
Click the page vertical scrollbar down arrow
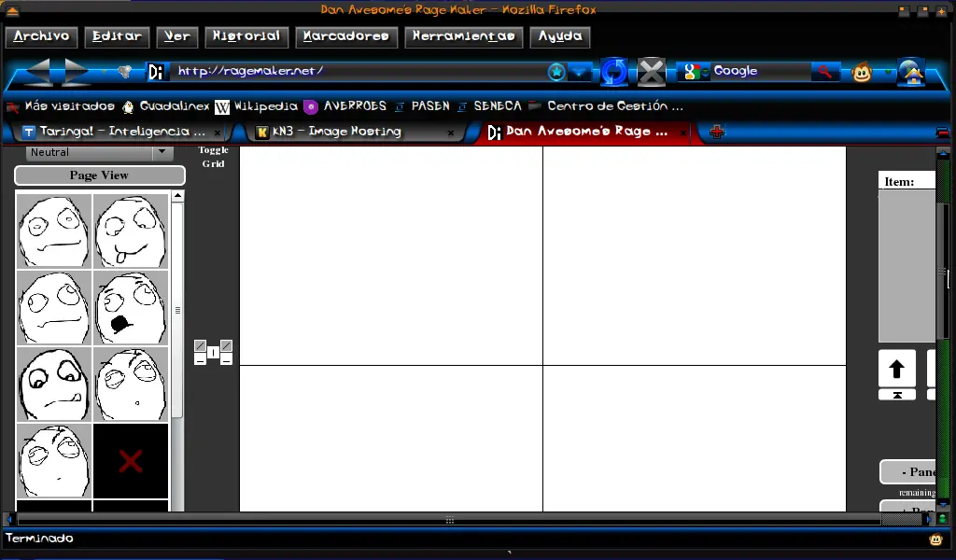[x=943, y=505]
